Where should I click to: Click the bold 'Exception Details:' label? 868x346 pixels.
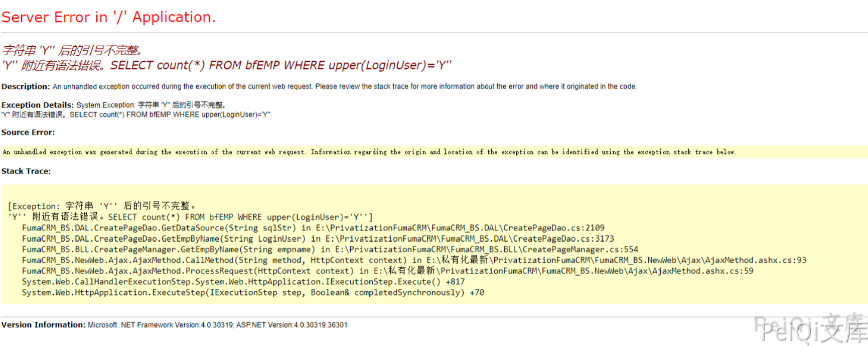click(38, 105)
